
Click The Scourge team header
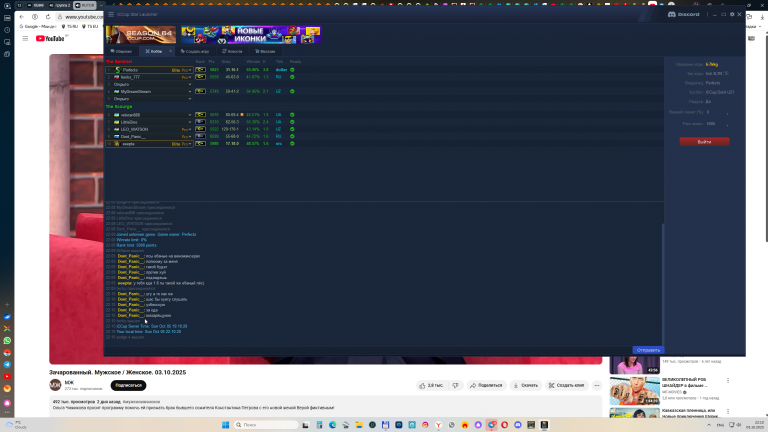(119, 107)
